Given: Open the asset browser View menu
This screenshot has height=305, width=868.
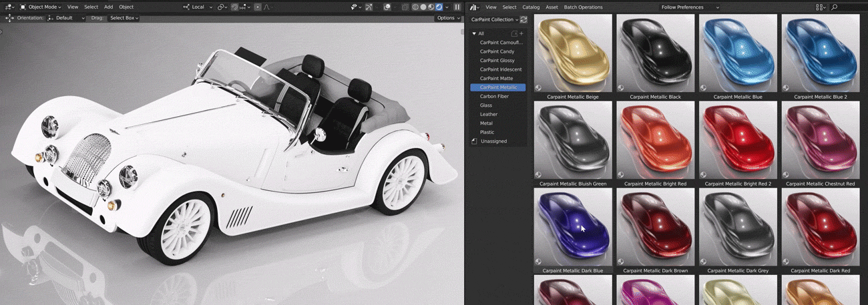Looking at the screenshot, I should click(x=491, y=7).
